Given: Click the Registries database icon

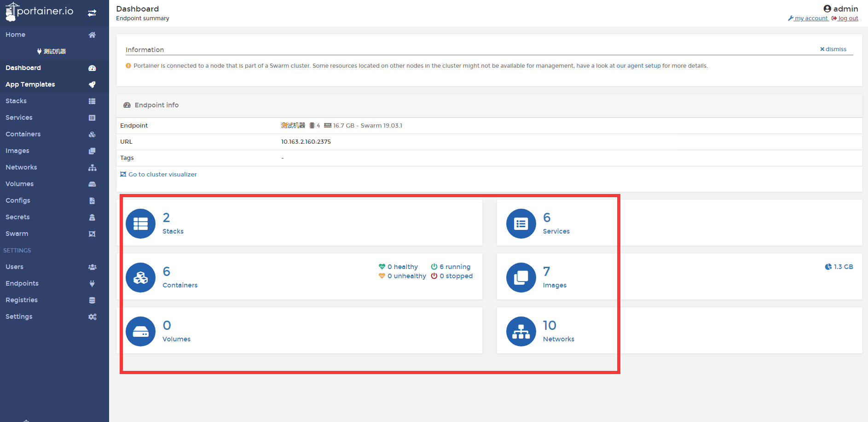Looking at the screenshot, I should coord(92,300).
